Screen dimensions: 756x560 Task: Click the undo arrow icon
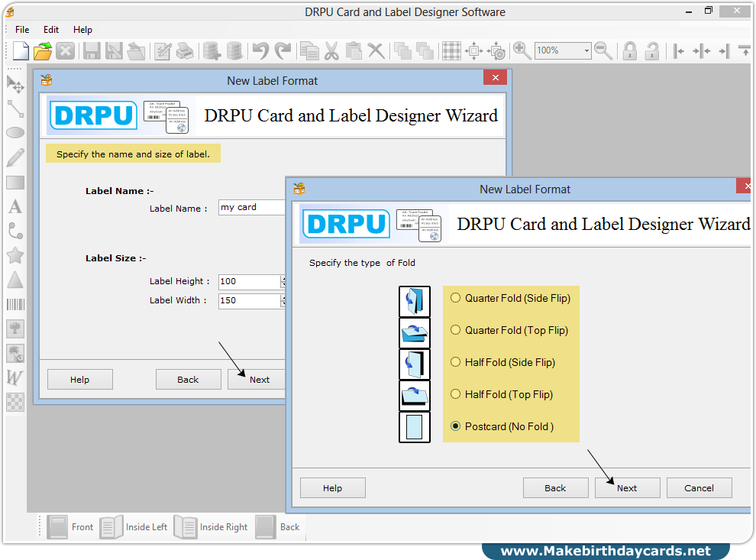tap(260, 50)
